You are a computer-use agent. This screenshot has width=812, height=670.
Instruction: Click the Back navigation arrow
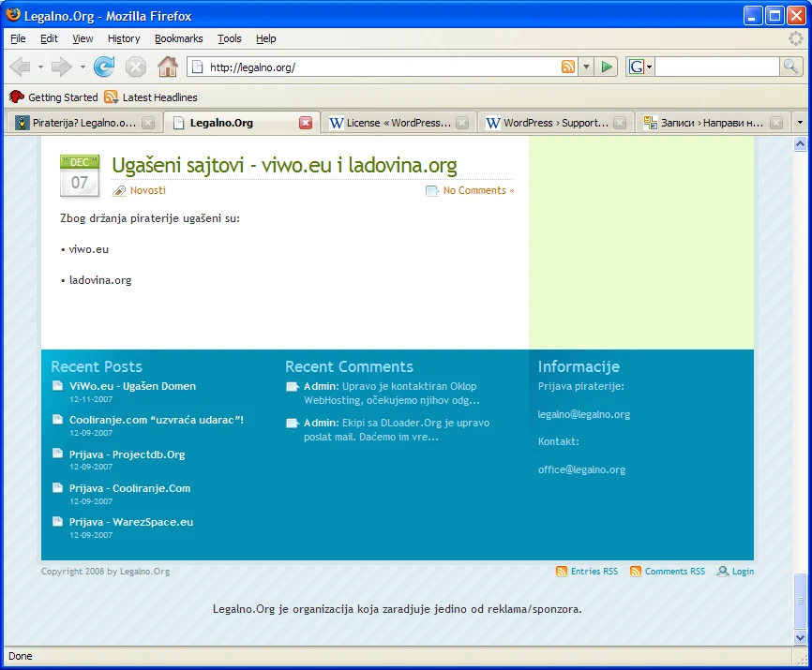21,67
